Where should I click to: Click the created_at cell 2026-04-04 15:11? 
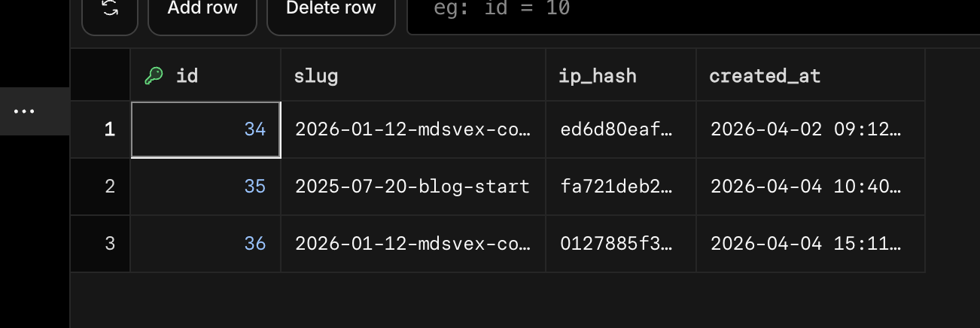(x=805, y=243)
